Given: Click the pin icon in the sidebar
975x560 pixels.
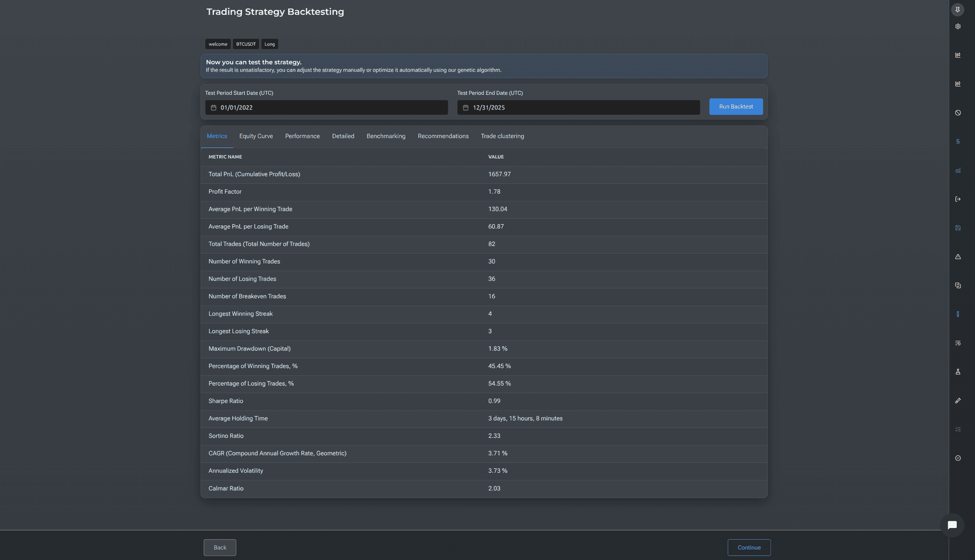Looking at the screenshot, I should tap(957, 10).
